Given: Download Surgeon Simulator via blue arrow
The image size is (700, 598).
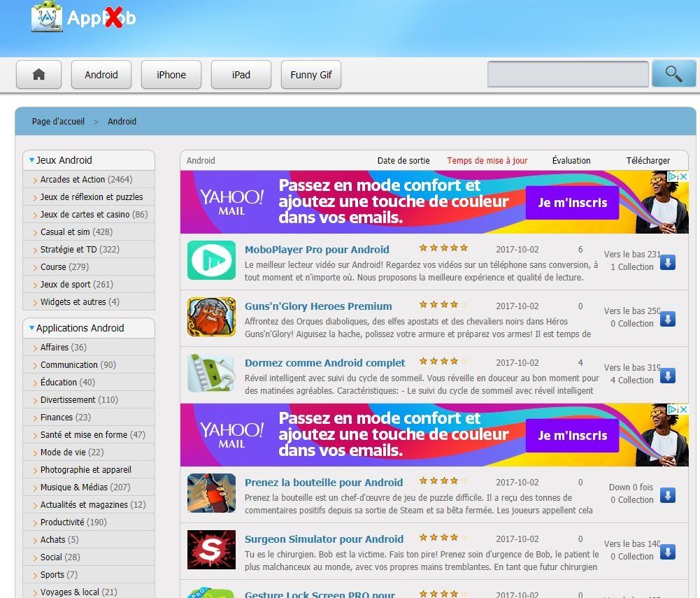Looking at the screenshot, I should coord(668,552).
